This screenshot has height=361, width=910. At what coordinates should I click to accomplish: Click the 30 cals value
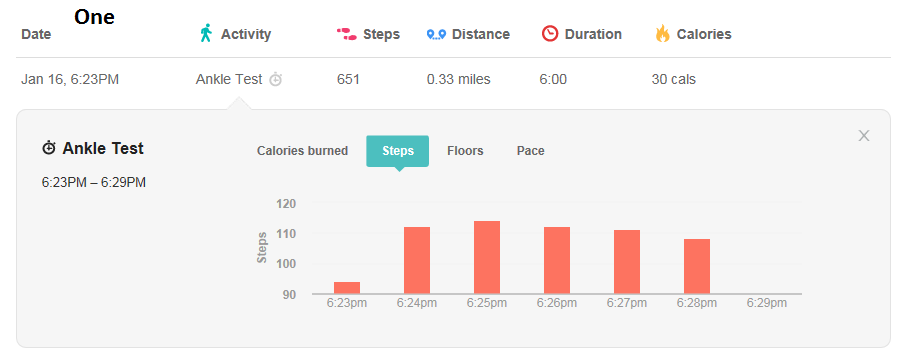(673, 79)
